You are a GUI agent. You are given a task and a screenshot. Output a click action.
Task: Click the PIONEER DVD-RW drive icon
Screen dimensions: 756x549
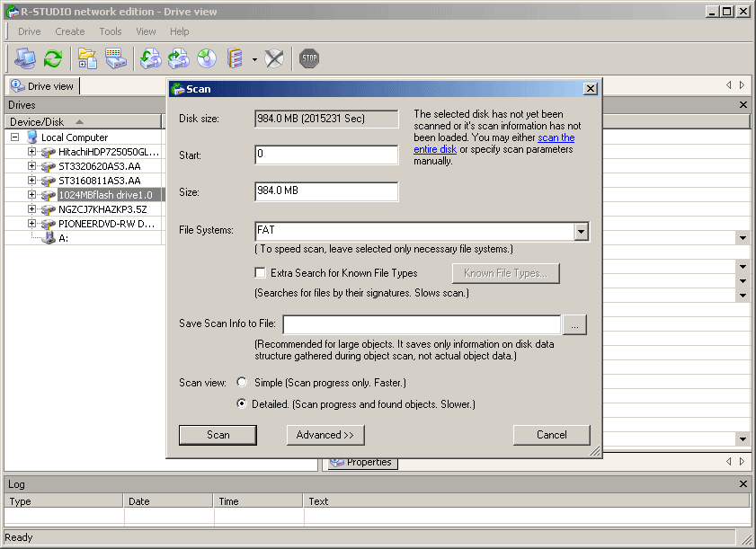49,224
